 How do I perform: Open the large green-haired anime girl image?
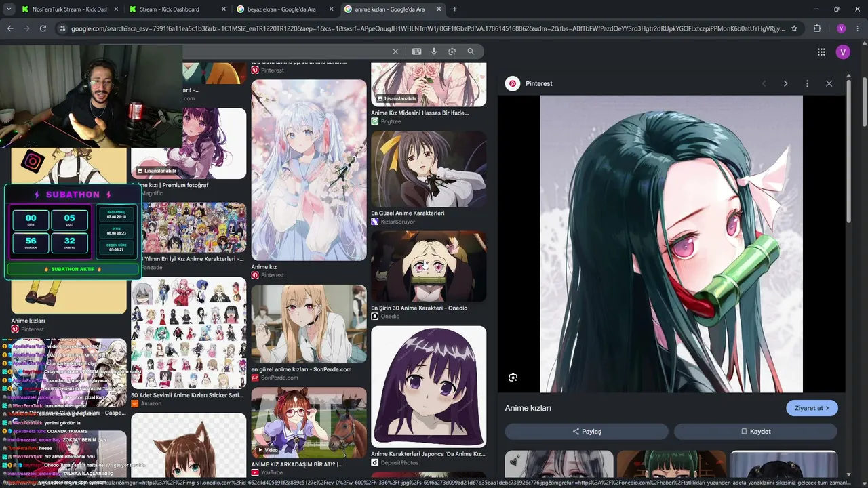click(671, 243)
